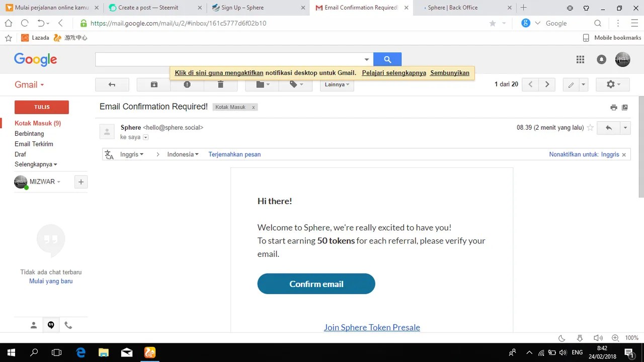
Task: Expand the input tools dropdown arrow
Action: [x=584, y=84]
